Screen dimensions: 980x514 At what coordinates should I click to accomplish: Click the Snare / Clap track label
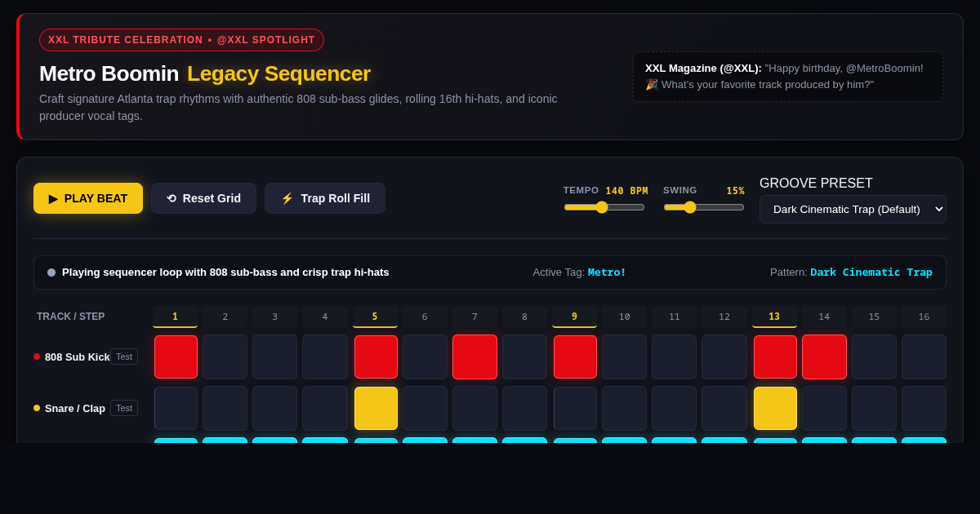click(74, 408)
